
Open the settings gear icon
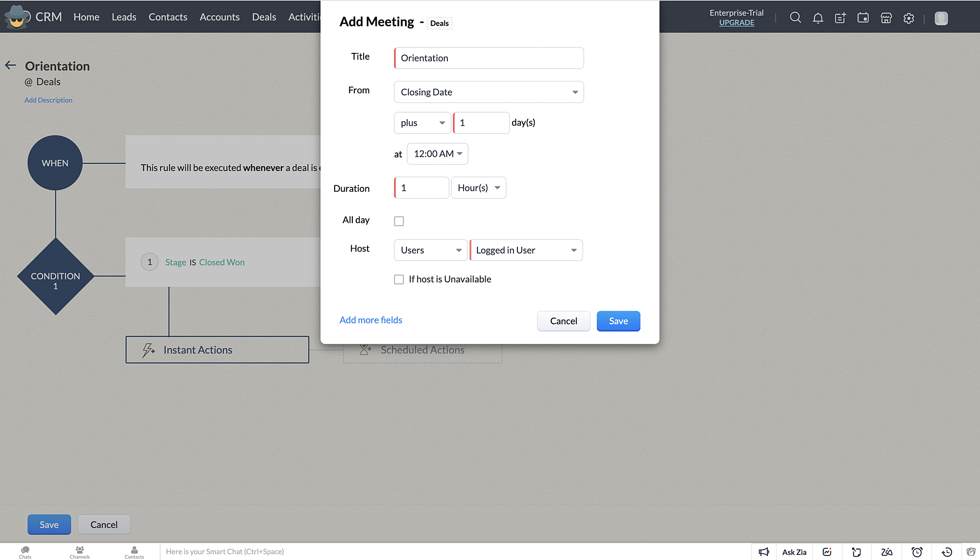[909, 18]
